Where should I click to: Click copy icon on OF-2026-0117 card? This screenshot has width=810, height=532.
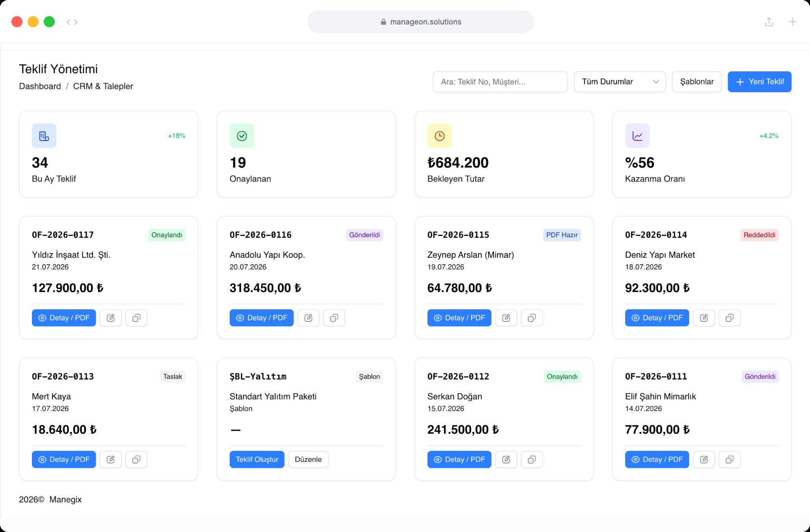136,318
